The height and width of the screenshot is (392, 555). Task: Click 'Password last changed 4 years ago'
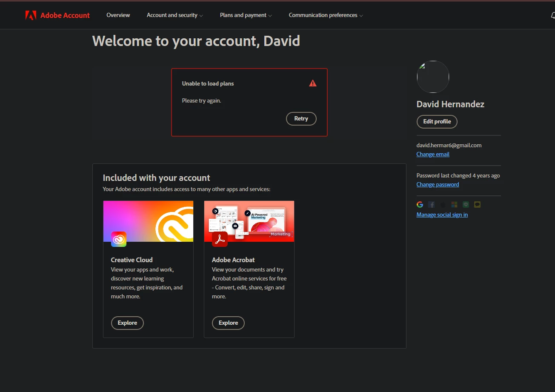click(458, 175)
